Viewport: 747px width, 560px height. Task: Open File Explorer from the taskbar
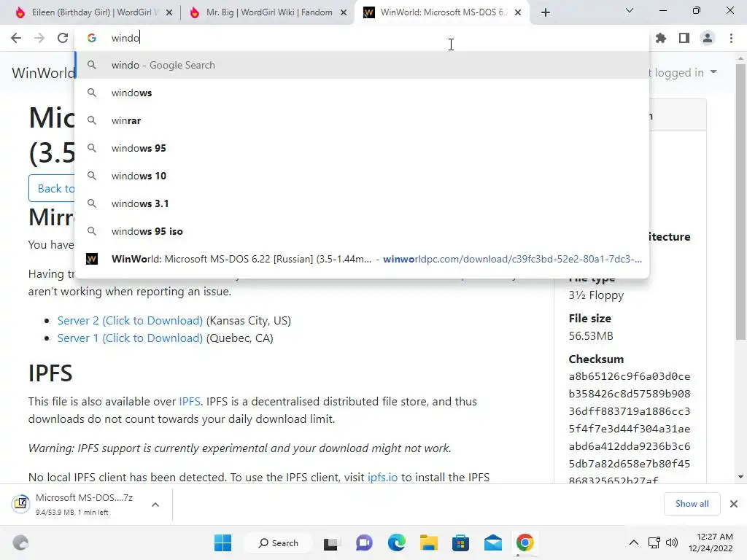(428, 542)
